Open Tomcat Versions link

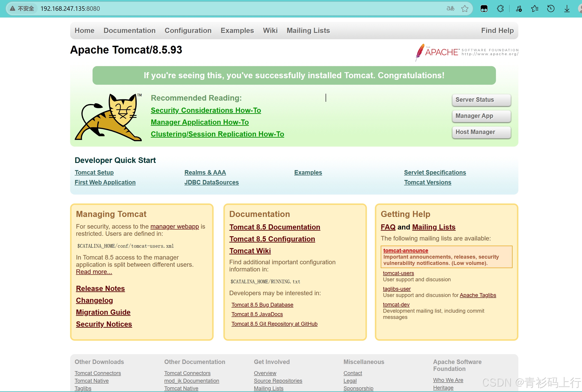pos(428,182)
